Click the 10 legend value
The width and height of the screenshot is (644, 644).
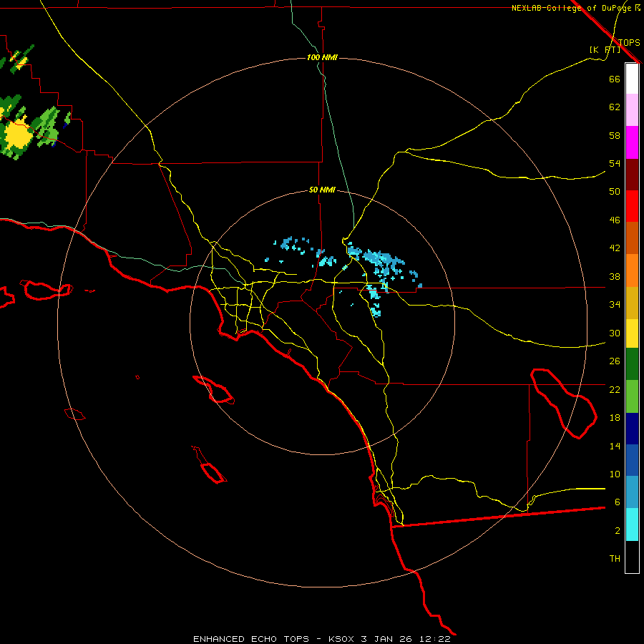point(615,474)
